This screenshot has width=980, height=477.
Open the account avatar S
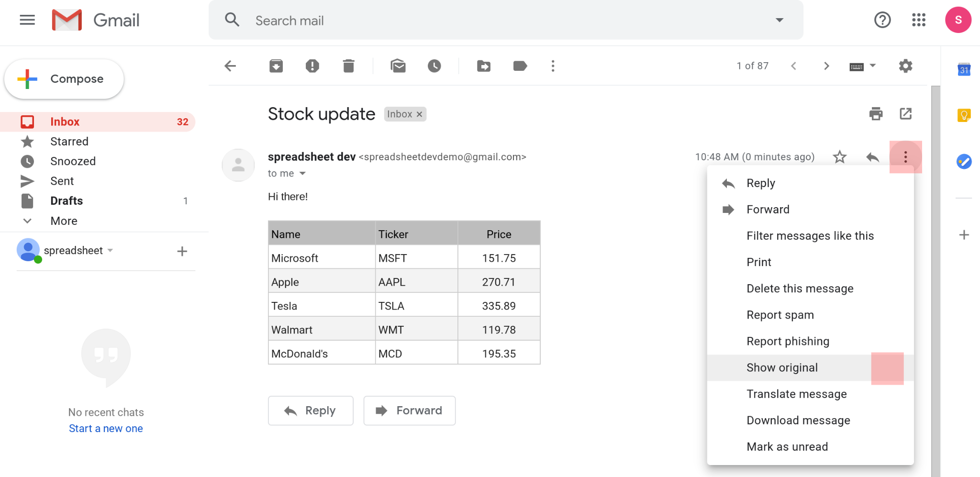pos(958,20)
